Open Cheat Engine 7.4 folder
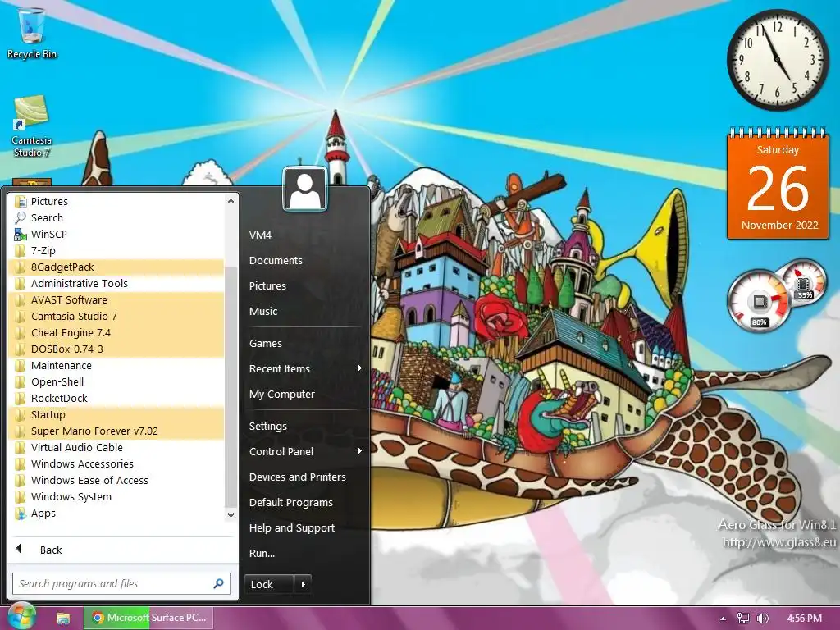Screen dimensions: 840x630 point(116,333)
